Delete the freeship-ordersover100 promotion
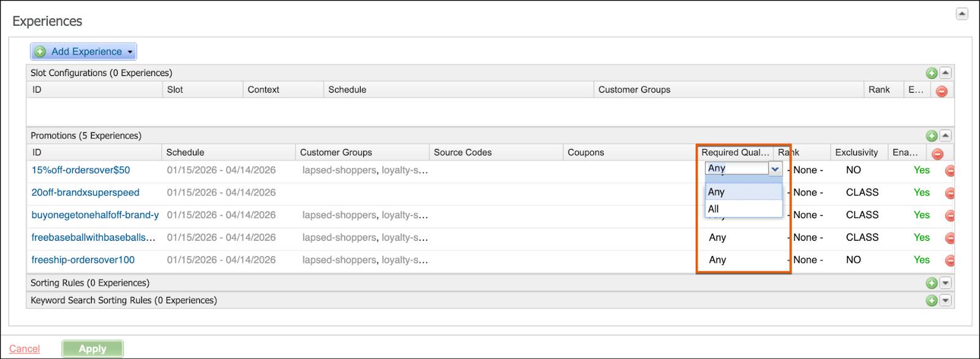This screenshot has width=980, height=359. 950,260
